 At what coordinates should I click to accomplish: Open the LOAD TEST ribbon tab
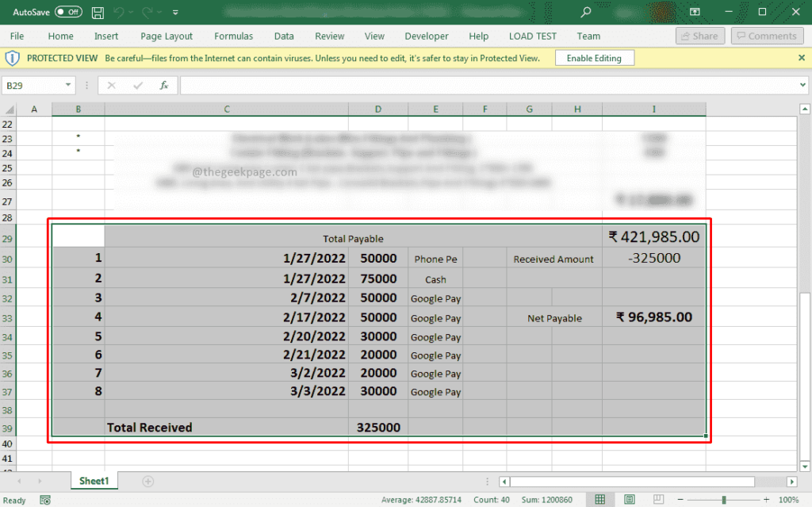point(532,36)
